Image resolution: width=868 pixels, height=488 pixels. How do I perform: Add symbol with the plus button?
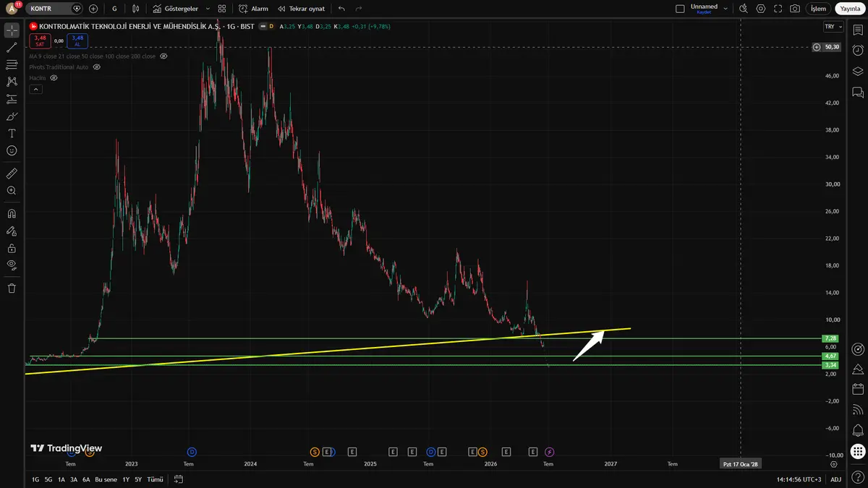(93, 9)
